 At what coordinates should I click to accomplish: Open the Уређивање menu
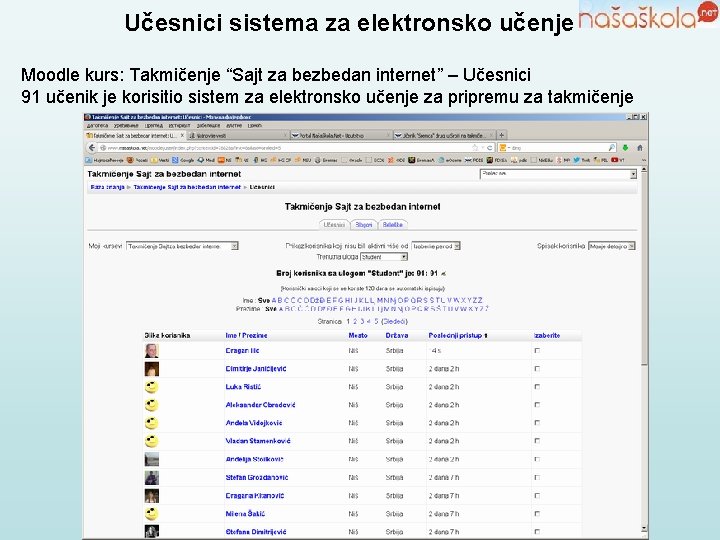point(126,125)
